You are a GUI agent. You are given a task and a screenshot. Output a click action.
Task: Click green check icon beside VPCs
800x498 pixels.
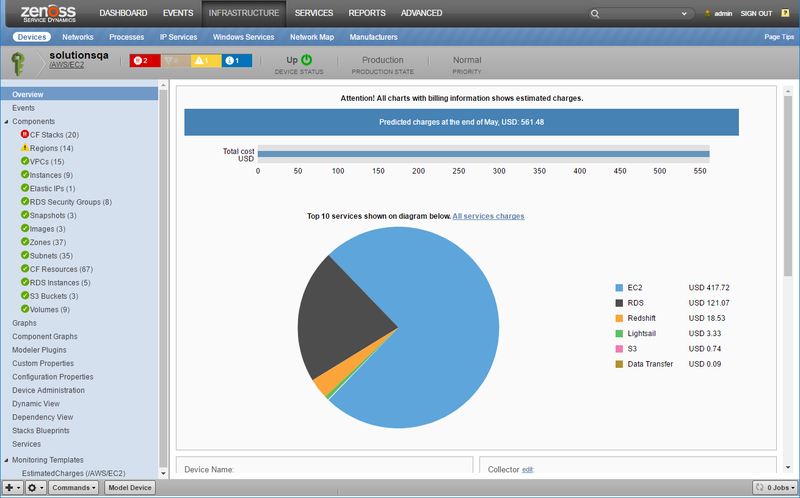(x=24, y=161)
